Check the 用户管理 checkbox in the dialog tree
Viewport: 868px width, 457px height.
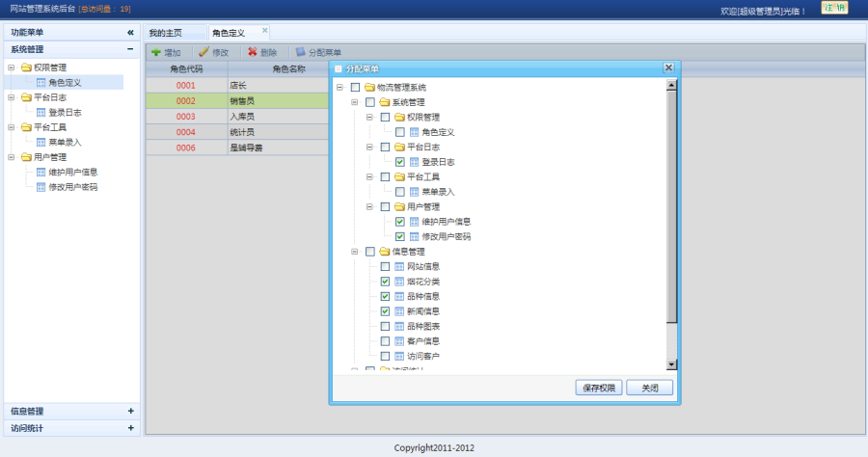[385, 207]
